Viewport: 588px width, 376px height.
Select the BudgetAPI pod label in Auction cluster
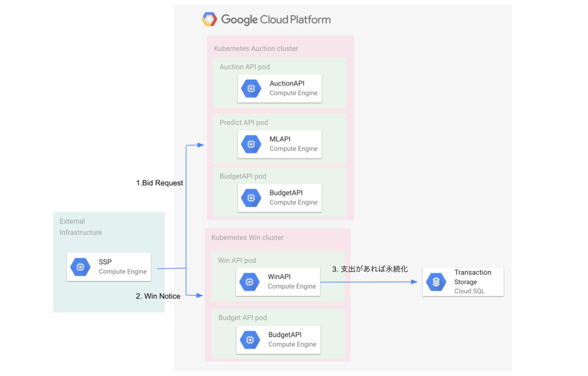click(x=243, y=176)
